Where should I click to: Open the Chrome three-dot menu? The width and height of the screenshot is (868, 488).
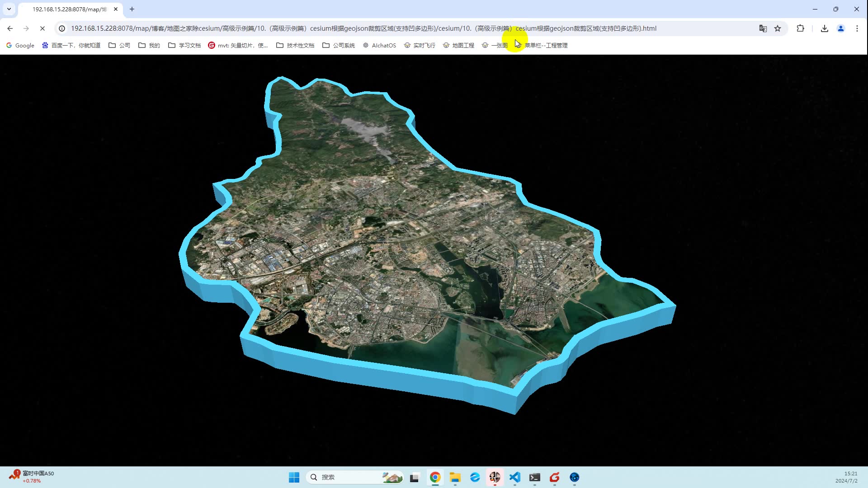point(857,28)
